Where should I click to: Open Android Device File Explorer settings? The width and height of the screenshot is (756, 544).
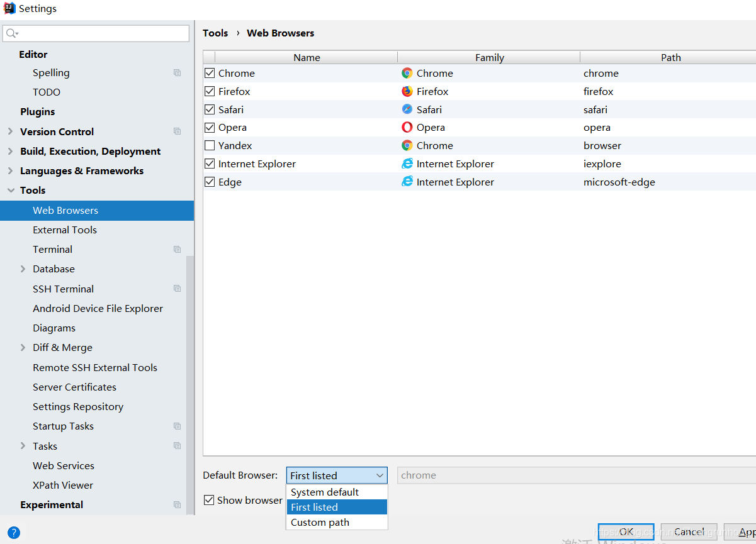[x=98, y=308]
